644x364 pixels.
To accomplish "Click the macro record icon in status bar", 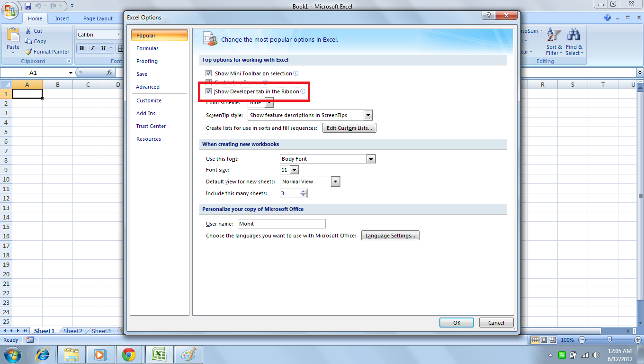I will click(30, 340).
